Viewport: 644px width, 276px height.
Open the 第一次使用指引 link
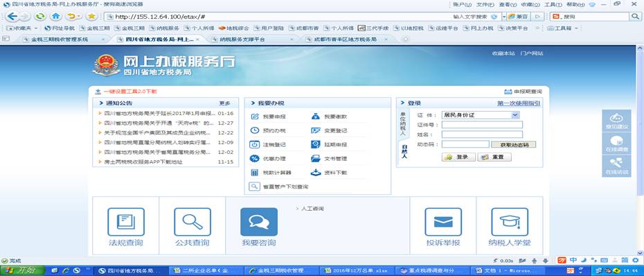tap(519, 103)
